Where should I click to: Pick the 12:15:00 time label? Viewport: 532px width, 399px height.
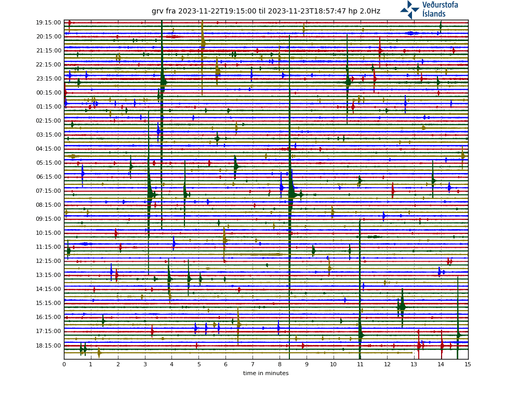click(48, 261)
